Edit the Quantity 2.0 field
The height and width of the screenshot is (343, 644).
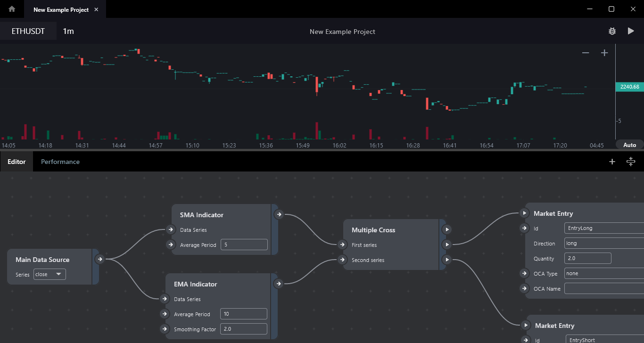pos(588,258)
